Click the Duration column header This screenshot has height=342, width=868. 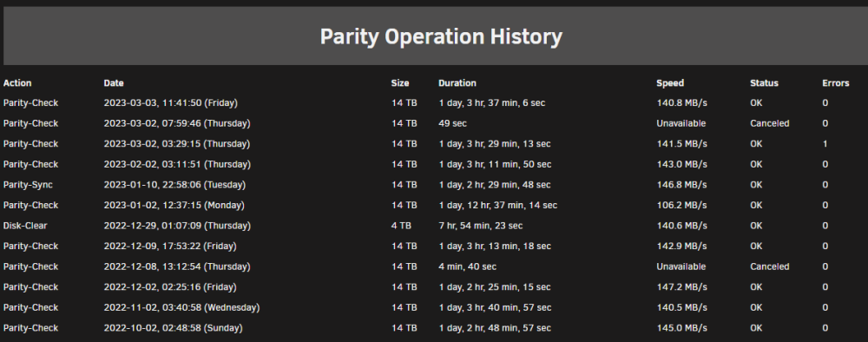coord(457,83)
